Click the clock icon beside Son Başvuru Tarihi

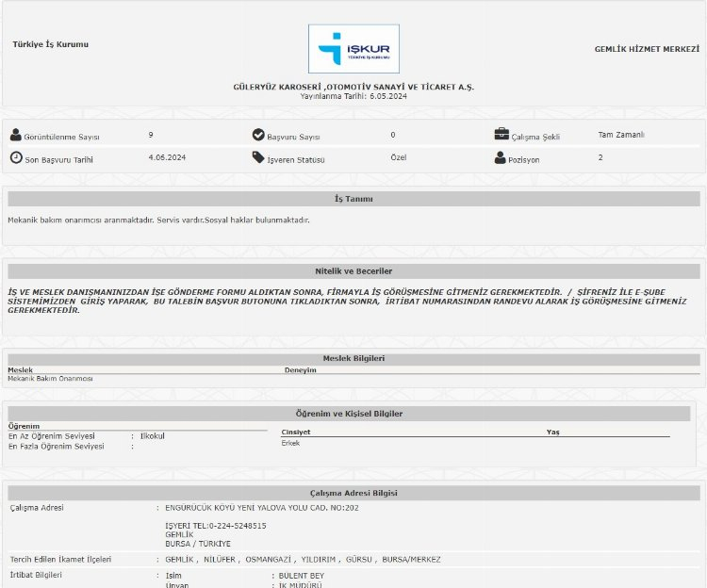point(16,158)
